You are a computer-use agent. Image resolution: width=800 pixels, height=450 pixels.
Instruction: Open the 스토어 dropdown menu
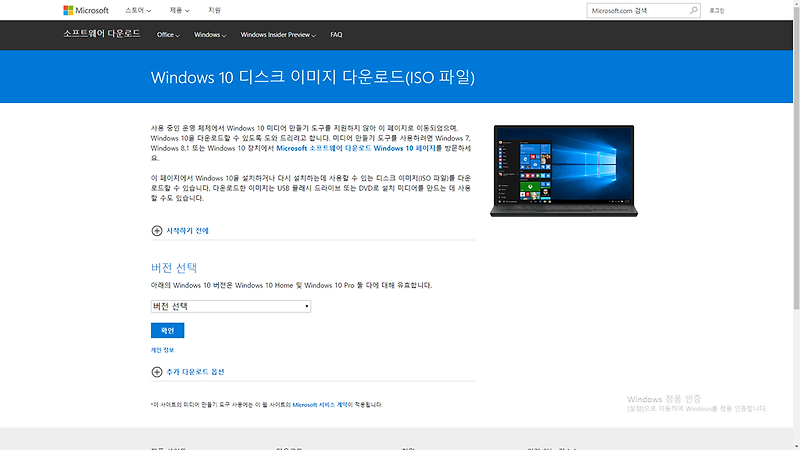point(138,10)
